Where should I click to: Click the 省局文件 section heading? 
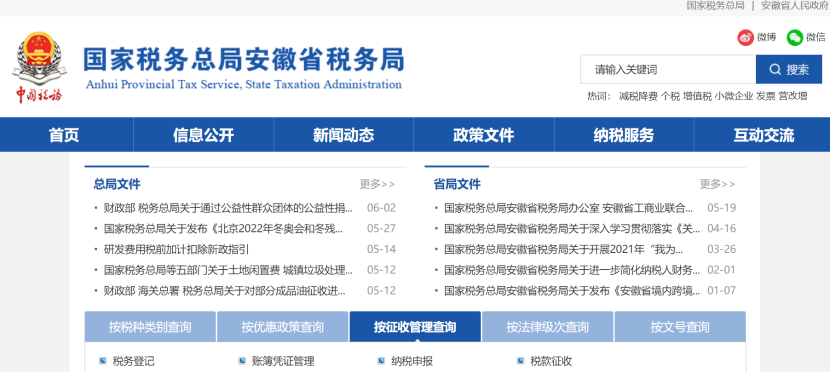tap(457, 184)
